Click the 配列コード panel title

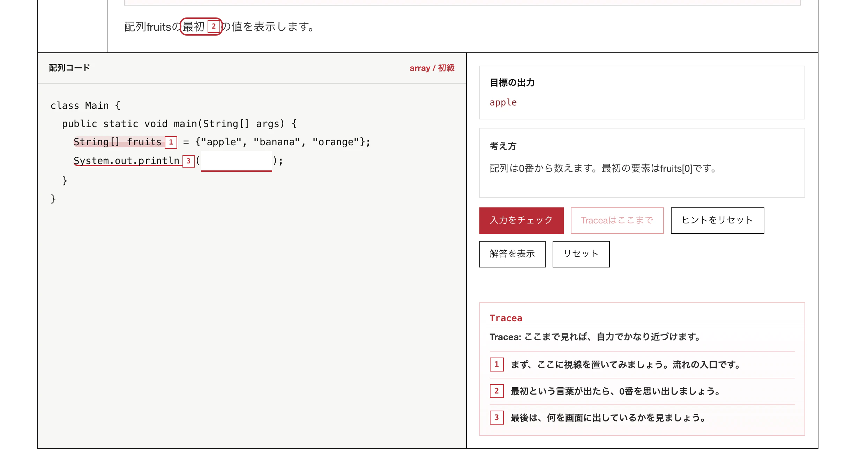tap(69, 68)
